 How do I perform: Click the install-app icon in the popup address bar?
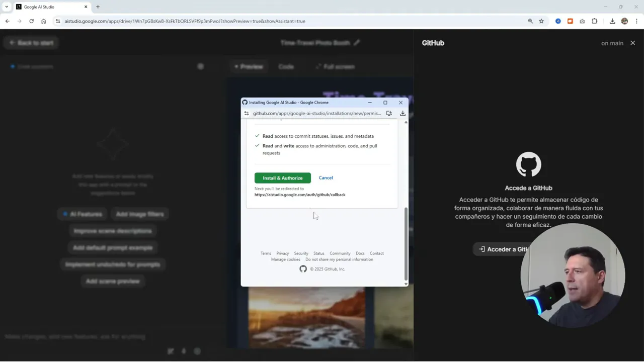[389, 113]
